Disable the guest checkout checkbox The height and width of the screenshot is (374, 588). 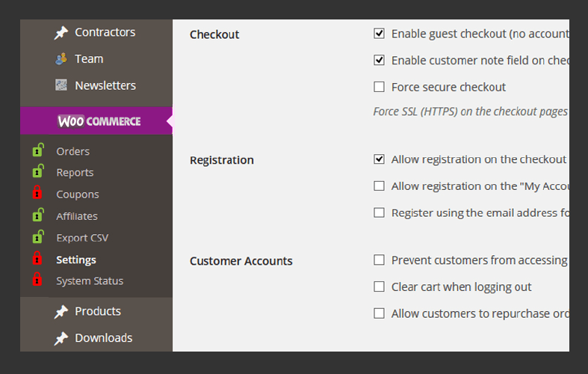(380, 34)
